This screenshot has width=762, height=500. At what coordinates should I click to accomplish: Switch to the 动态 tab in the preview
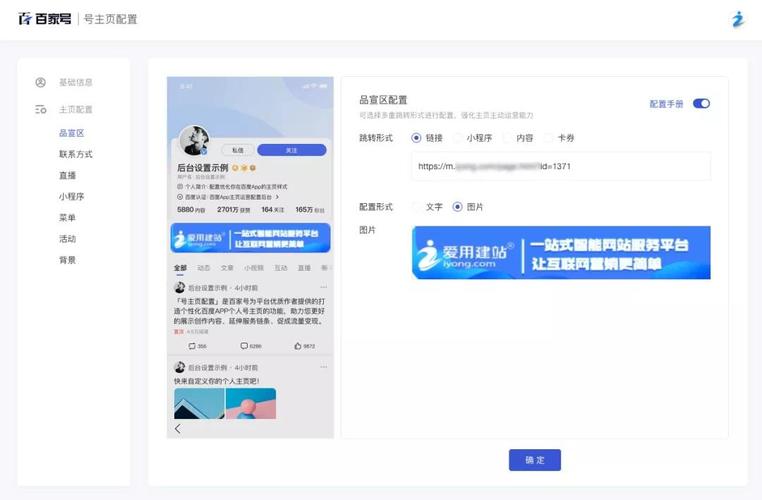(x=204, y=268)
